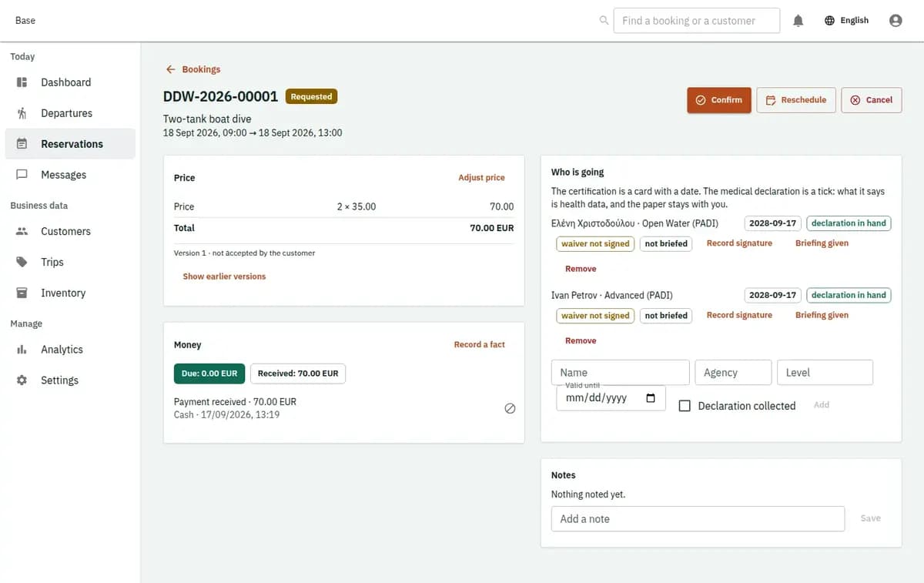924x583 pixels.
Task: Click the Requested status badge
Action: (x=312, y=97)
